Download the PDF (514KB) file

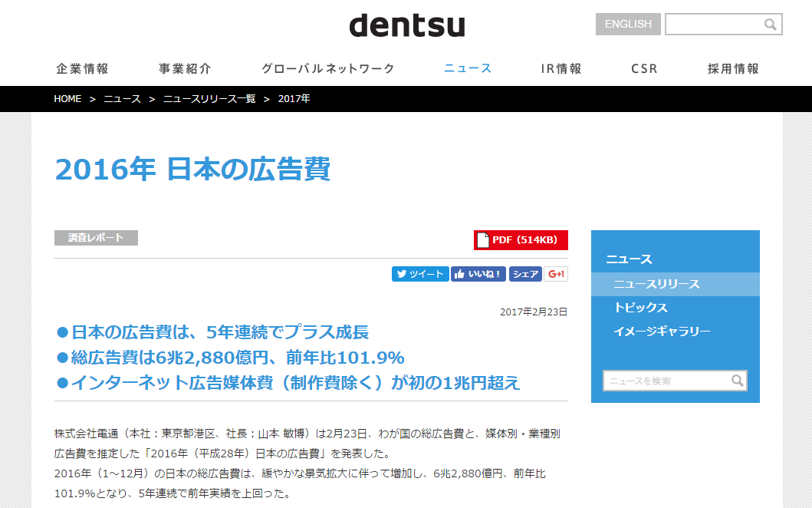click(521, 240)
